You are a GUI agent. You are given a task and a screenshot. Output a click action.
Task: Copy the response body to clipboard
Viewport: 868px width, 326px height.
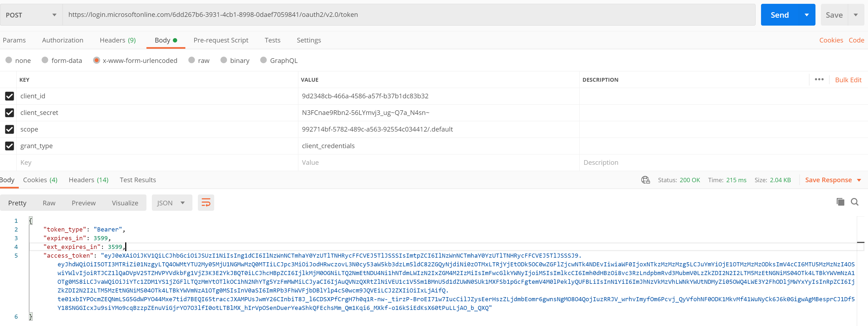[840, 202]
